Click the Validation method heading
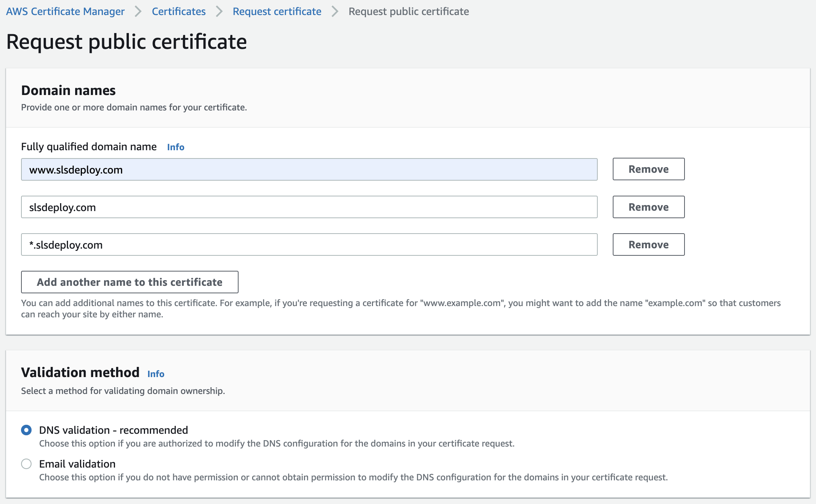The image size is (816, 504). click(x=80, y=373)
